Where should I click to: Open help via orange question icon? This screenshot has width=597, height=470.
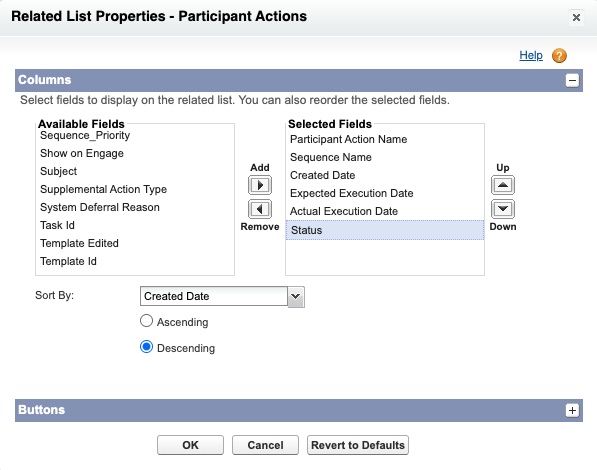tap(559, 56)
